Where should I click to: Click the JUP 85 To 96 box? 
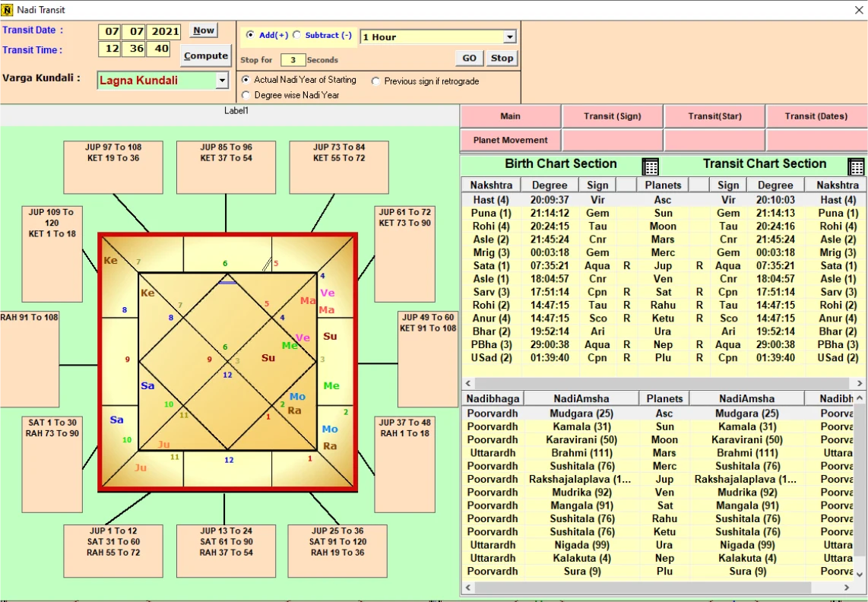click(x=226, y=167)
